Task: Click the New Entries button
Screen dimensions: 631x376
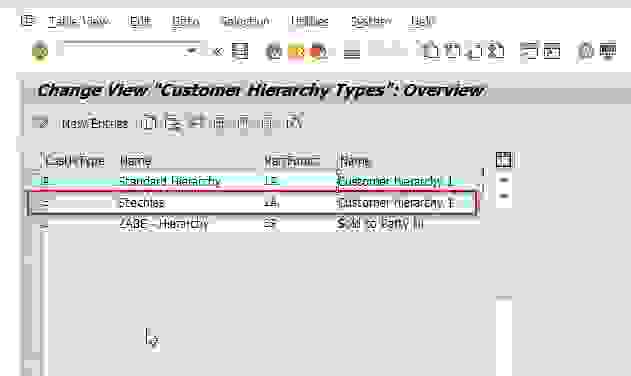Action: tap(95, 123)
